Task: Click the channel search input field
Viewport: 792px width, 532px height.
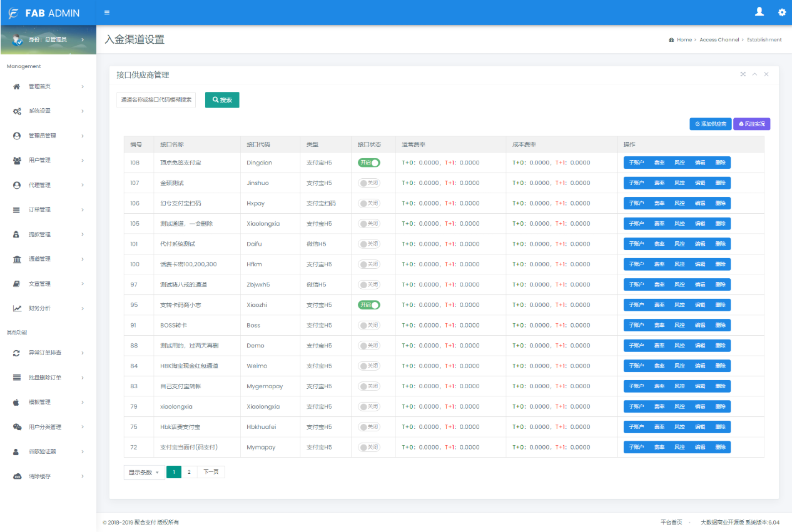Action: 156,99
